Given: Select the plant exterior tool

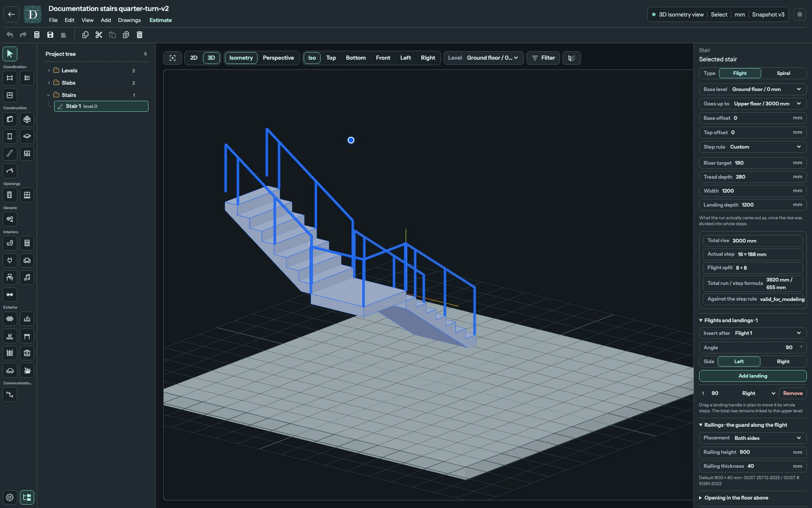Looking at the screenshot, I should point(27,370).
